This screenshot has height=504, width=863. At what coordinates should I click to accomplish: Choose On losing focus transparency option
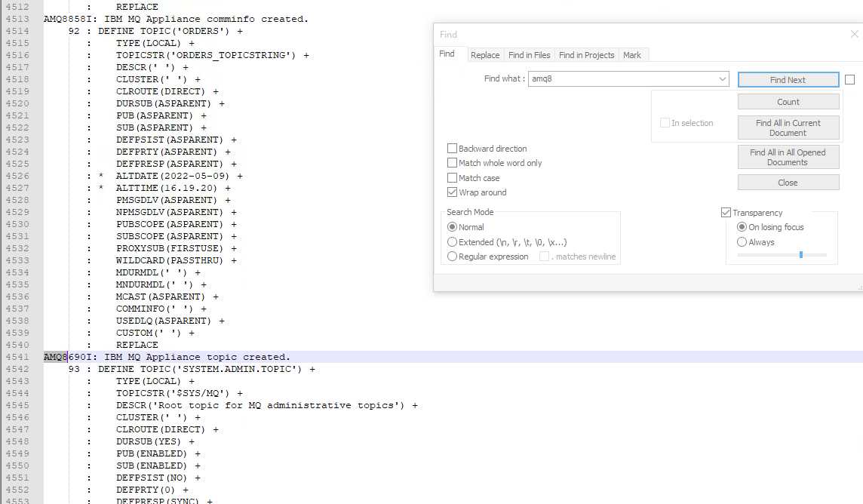pyautogui.click(x=742, y=227)
